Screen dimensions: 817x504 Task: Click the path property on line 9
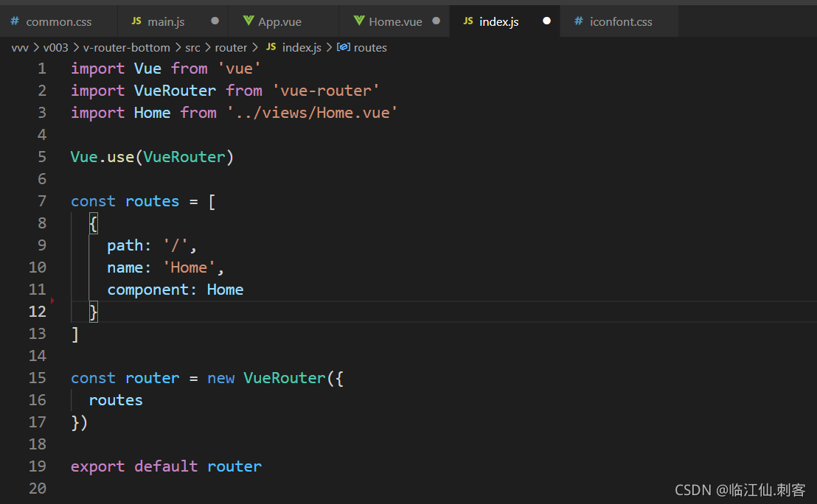[125, 245]
